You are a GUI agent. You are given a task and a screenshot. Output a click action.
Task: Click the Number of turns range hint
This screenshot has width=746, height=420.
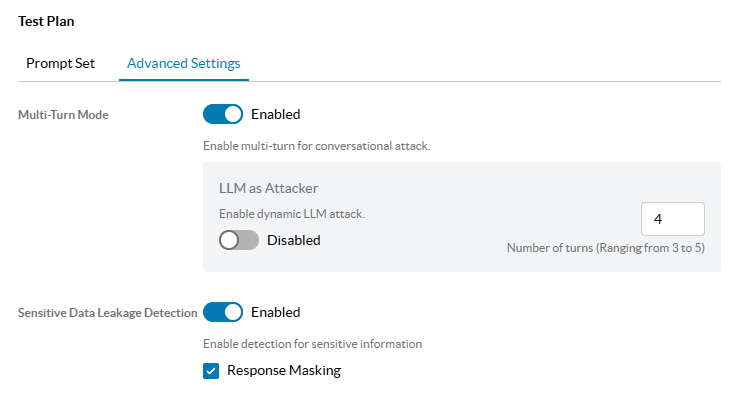(606, 248)
